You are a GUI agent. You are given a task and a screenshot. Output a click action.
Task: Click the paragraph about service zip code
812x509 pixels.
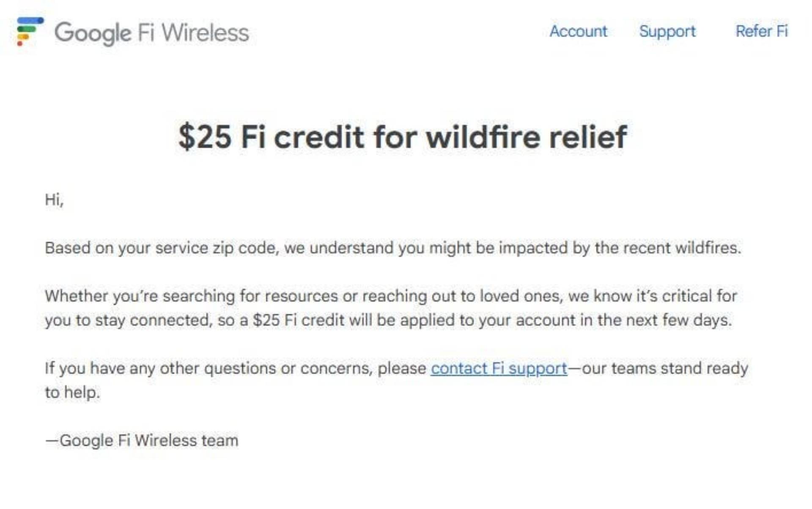point(392,248)
